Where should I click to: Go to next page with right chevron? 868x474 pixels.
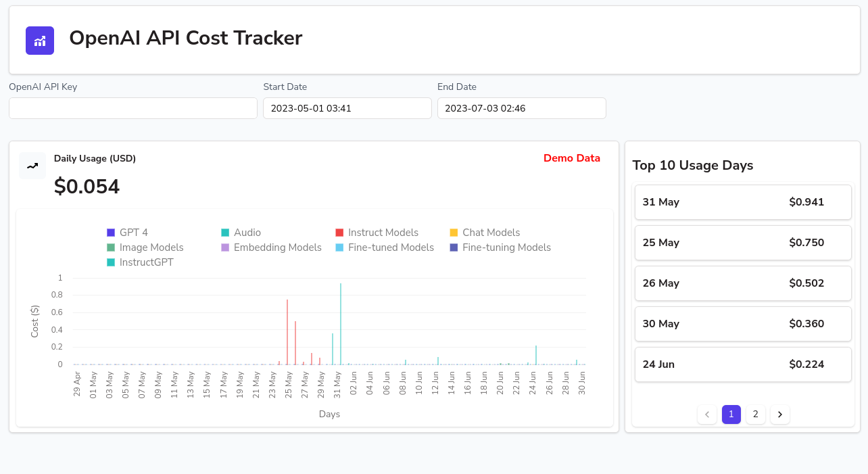[779, 414]
